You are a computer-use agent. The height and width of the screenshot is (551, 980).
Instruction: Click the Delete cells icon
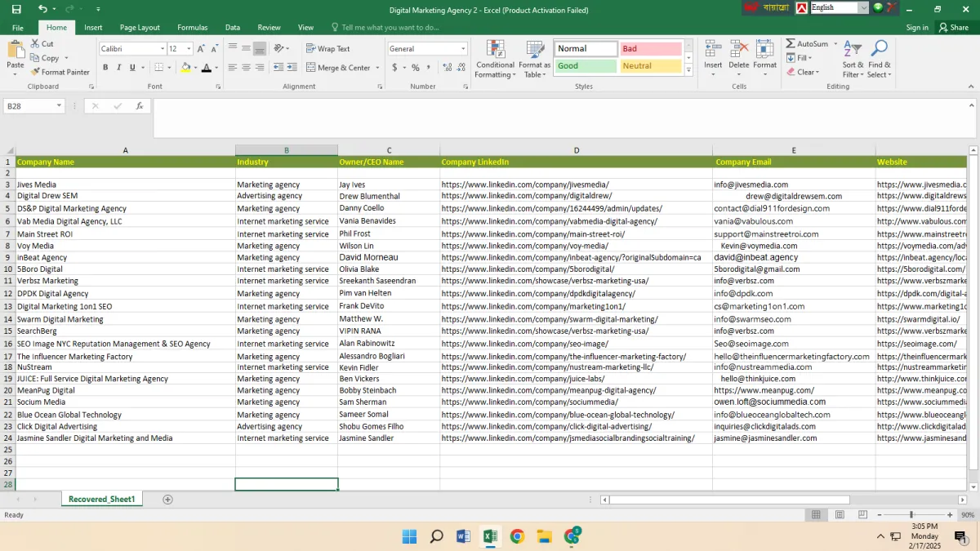[739, 49]
